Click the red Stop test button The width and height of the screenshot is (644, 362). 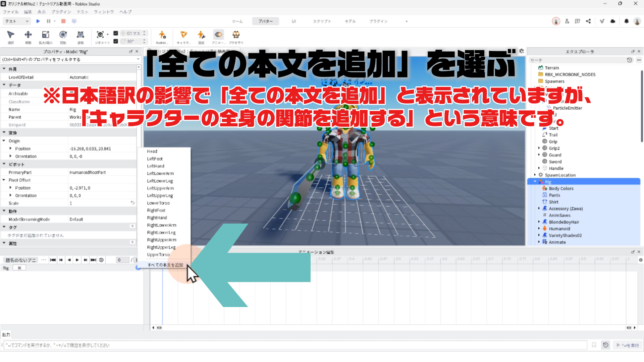(x=63, y=21)
